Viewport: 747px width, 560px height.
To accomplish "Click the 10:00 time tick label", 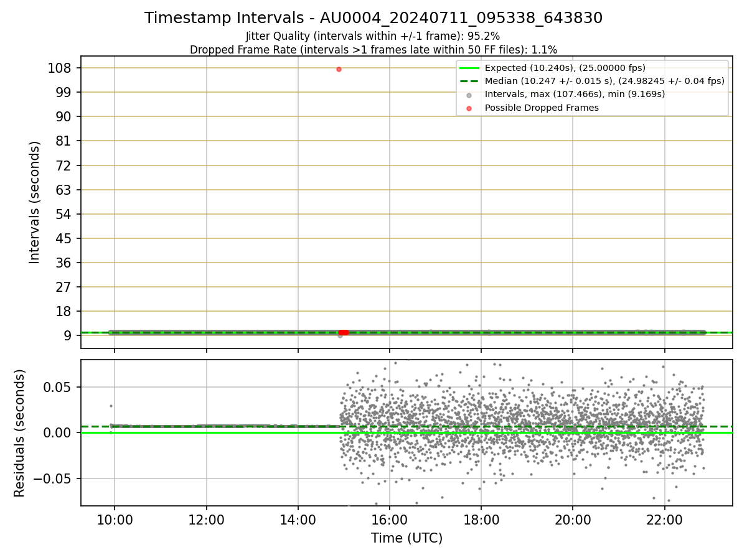I will 115,520.
